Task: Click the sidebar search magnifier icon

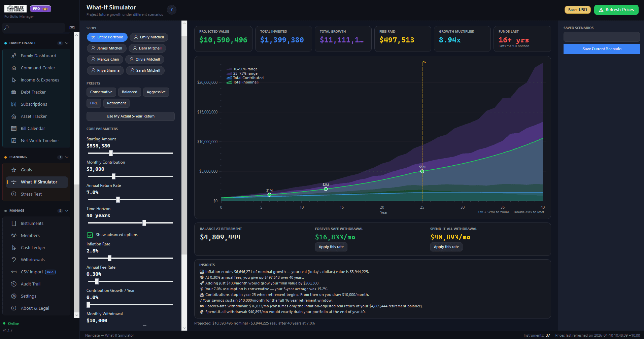Action: [x=7, y=28]
